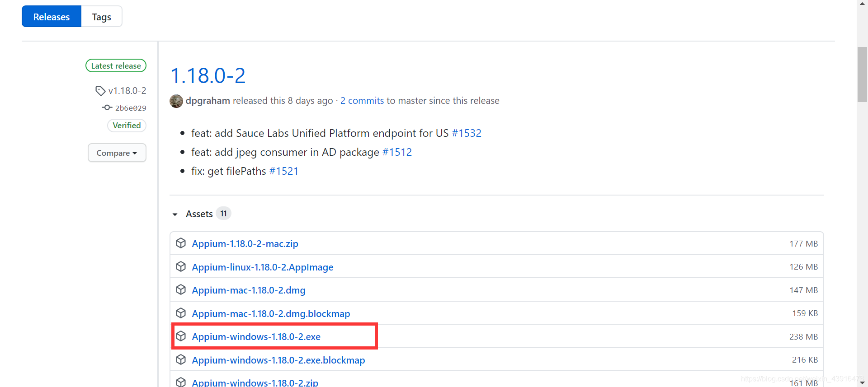Click the page's vertical scrollbar thumb

point(862,75)
